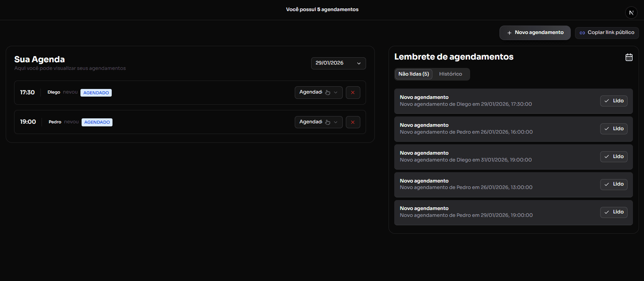The image size is (644, 281).
Task: Mark Pedro 29/01/2026 19:00 notification as Lido
Action: tap(613, 212)
